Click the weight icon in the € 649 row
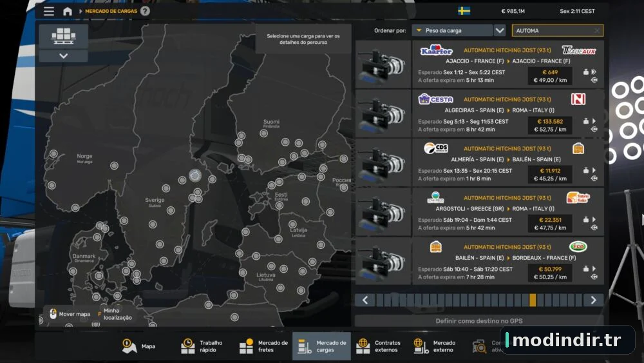The width and height of the screenshot is (644, 363). [585, 72]
